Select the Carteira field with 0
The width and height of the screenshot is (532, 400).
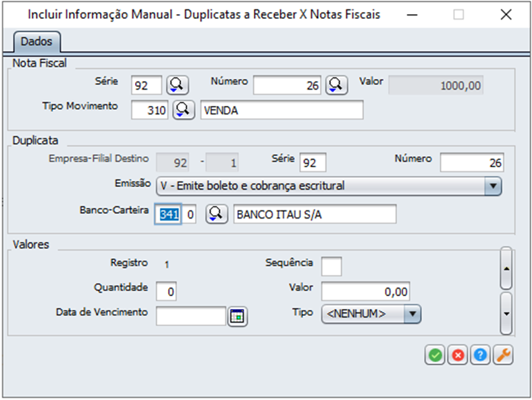pyautogui.click(x=189, y=214)
